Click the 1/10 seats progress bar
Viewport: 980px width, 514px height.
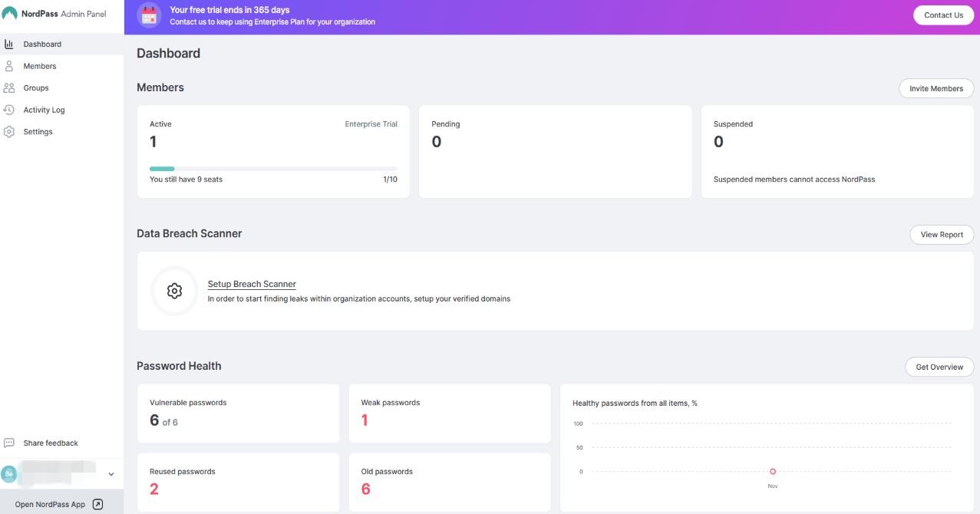pos(273,168)
